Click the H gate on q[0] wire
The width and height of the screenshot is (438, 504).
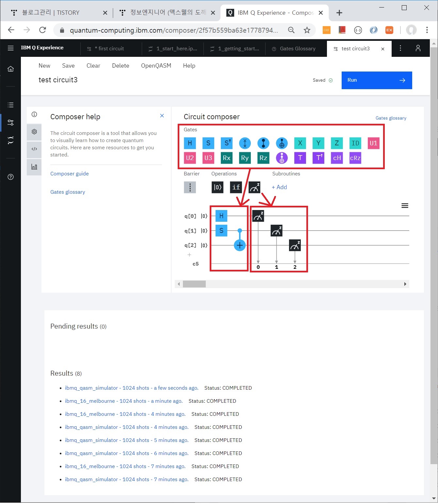221,216
